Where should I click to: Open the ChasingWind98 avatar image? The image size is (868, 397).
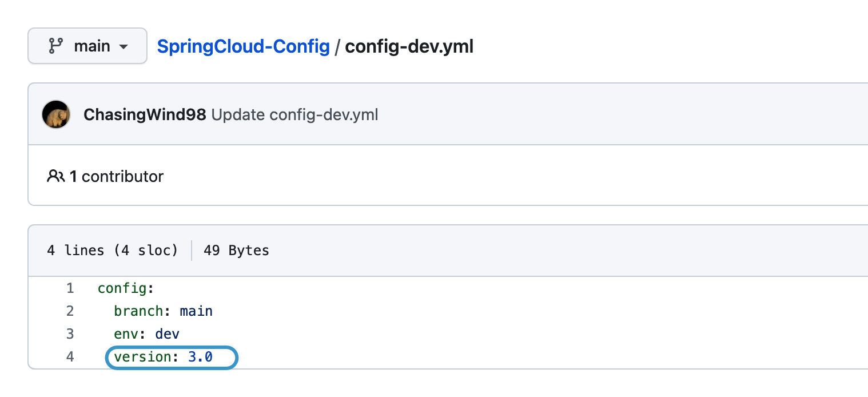coord(56,114)
